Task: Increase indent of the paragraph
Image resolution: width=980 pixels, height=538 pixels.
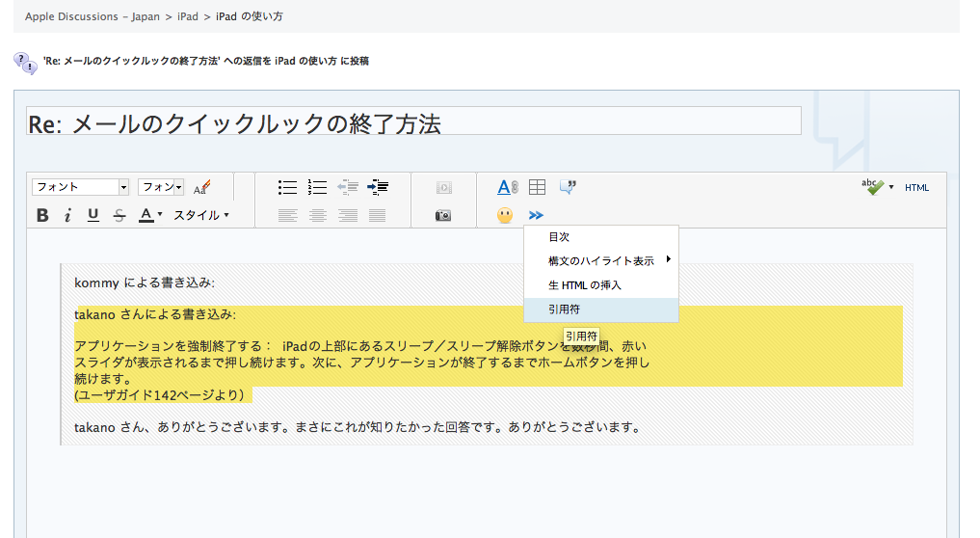Action: pyautogui.click(x=378, y=187)
